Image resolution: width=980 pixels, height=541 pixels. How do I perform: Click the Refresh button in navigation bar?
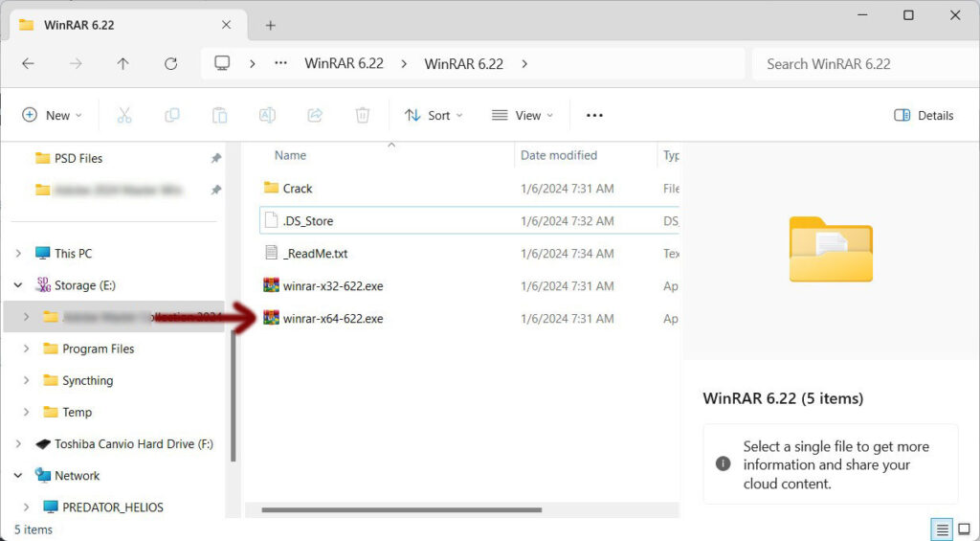[x=170, y=64]
